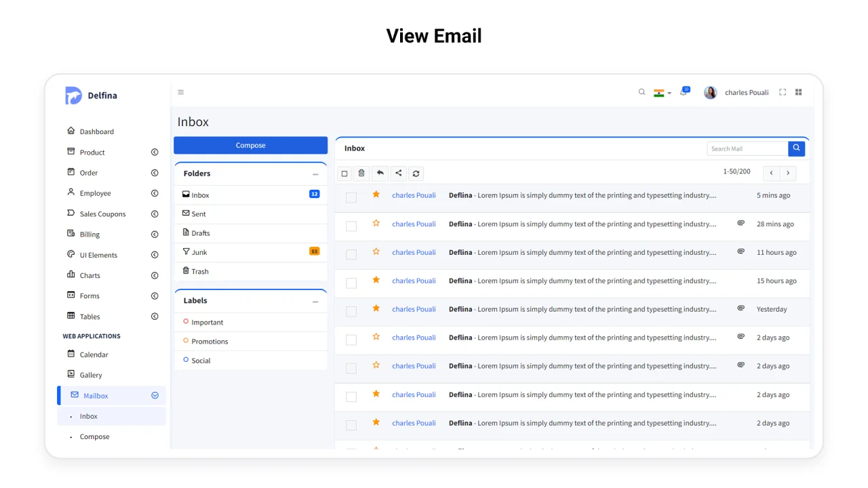Click the blue Compose button
Image resolution: width=868 pixels, height=488 pixels.
click(x=250, y=145)
